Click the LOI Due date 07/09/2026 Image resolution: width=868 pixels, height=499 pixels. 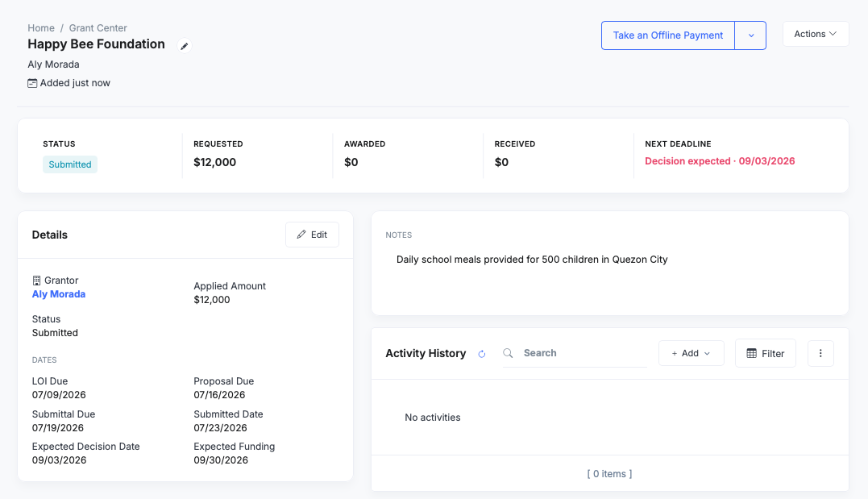(x=59, y=395)
